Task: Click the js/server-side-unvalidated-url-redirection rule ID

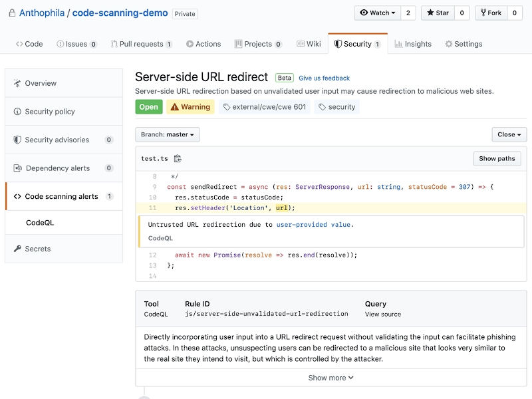Action: click(267, 314)
